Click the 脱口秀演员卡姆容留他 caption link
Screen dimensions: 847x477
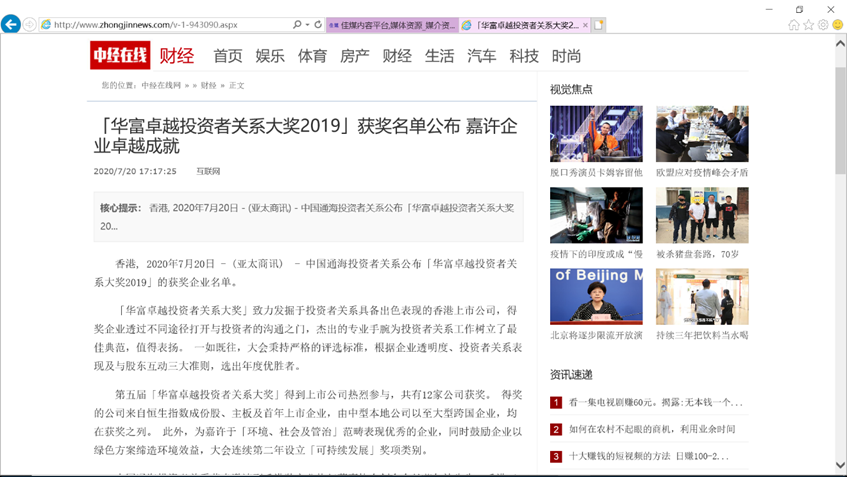click(596, 172)
